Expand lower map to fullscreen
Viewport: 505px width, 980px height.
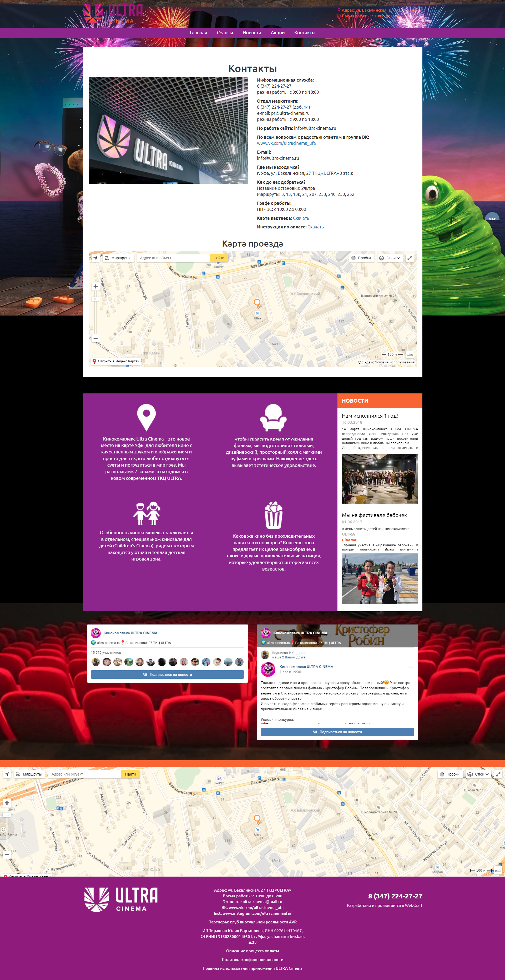[498, 774]
